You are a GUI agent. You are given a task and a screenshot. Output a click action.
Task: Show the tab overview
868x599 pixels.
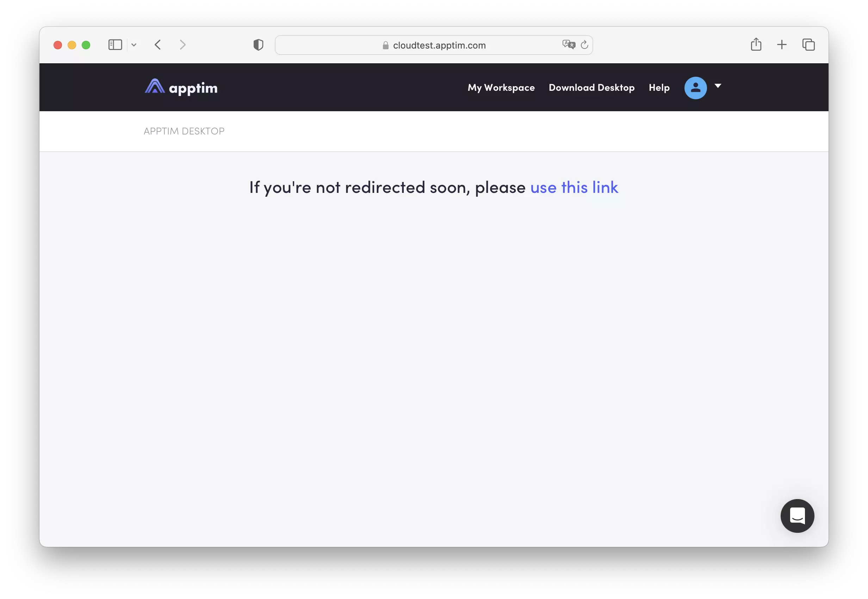808,45
